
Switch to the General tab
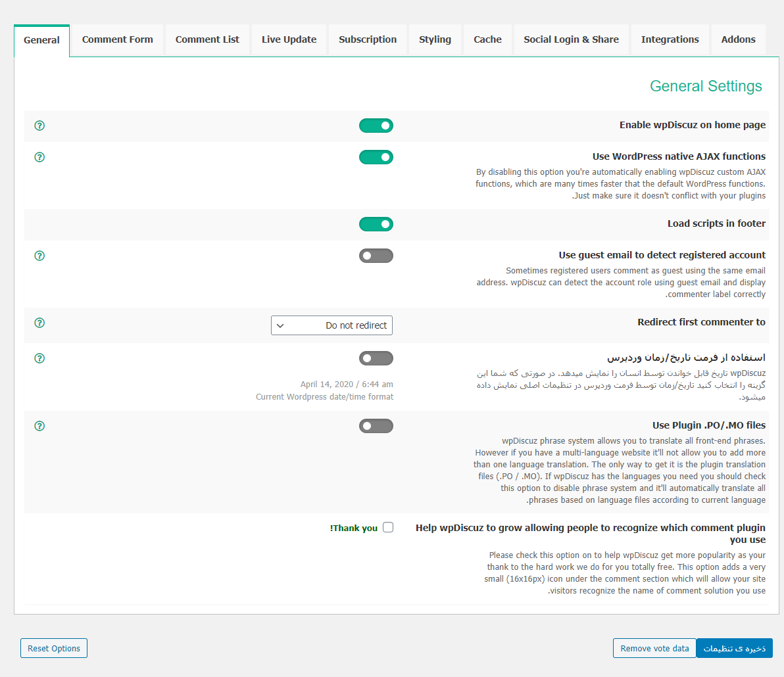(x=41, y=40)
